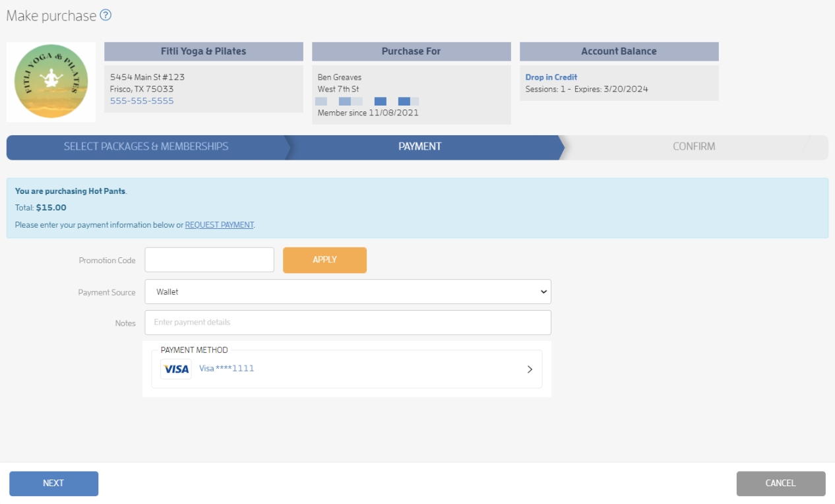Expand the Payment Source dropdown

(x=348, y=292)
